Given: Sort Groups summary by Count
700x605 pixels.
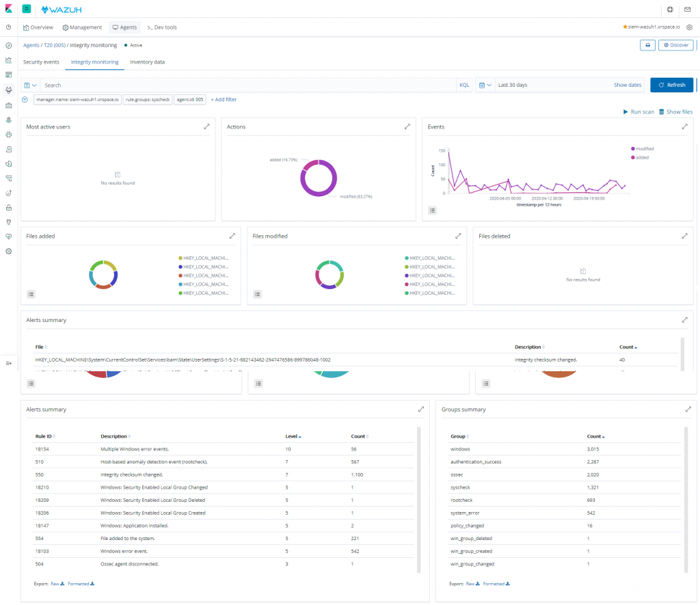Looking at the screenshot, I should (x=595, y=436).
